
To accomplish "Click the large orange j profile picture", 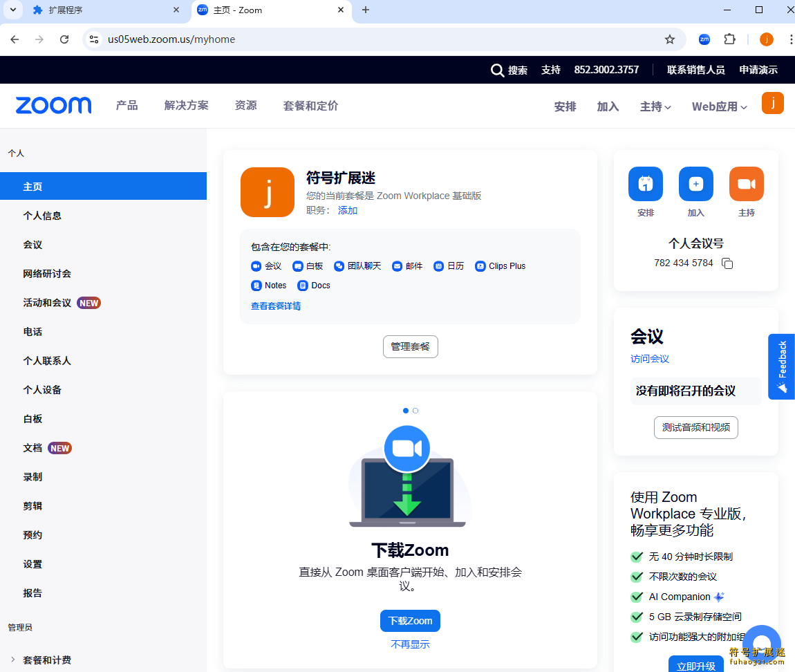I will tap(268, 192).
